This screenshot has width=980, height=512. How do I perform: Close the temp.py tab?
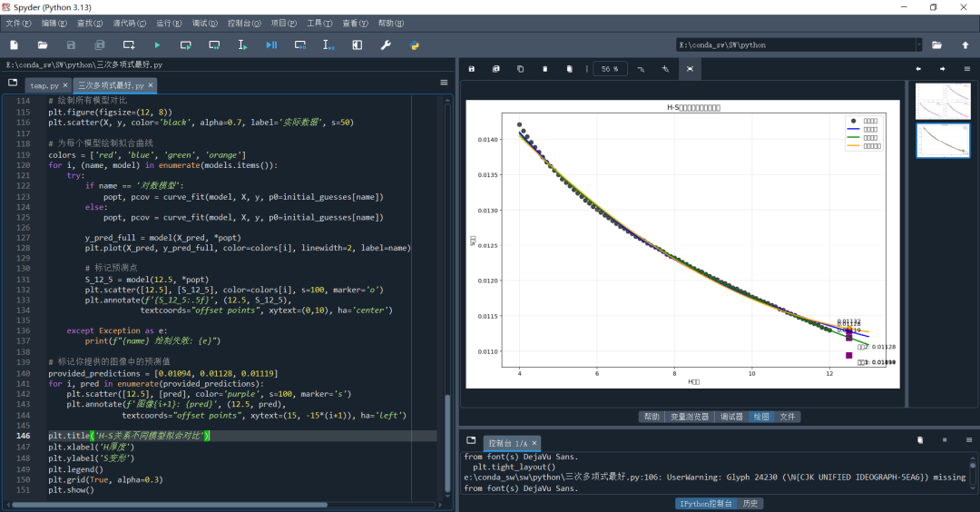(65, 85)
